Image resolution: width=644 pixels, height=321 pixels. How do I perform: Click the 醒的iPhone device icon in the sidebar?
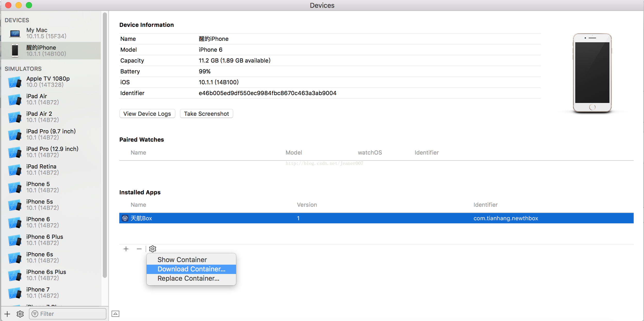coord(15,50)
